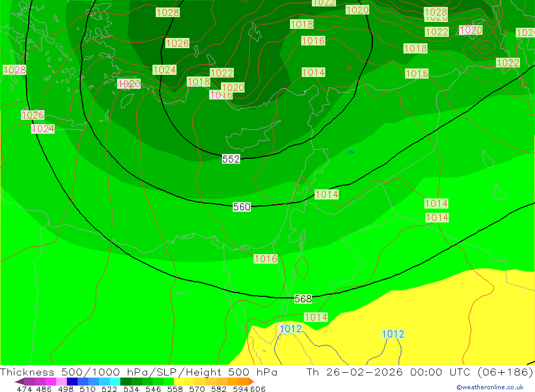Click the island of Cyprus outline
The width and height of the screenshot is (535, 392).
(x=253, y=135)
